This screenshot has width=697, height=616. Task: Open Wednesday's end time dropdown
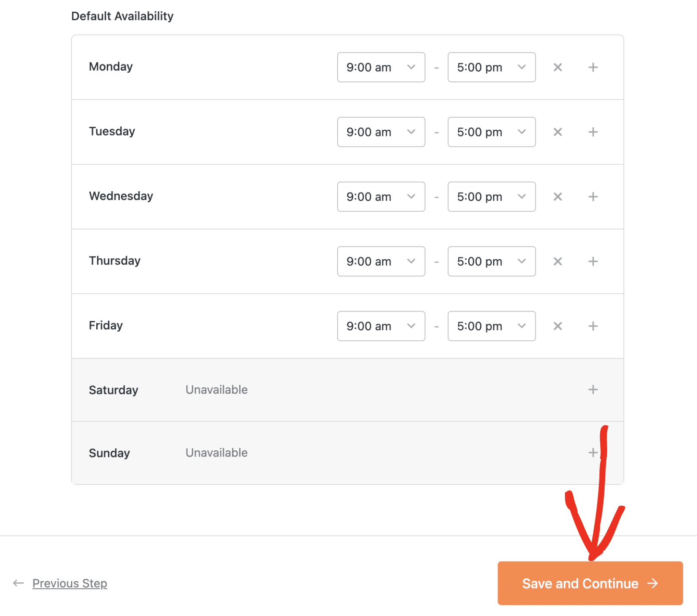[x=491, y=196]
